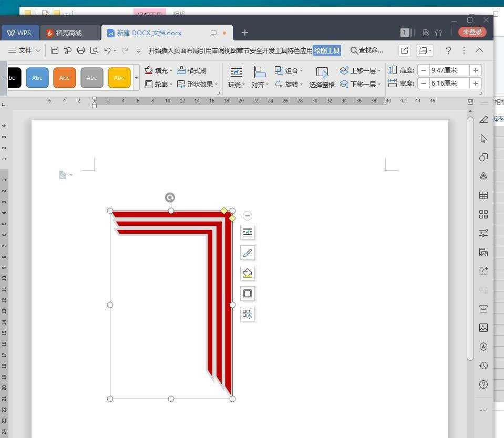
Task: Click the layout options icon beside shape
Action: point(248,232)
